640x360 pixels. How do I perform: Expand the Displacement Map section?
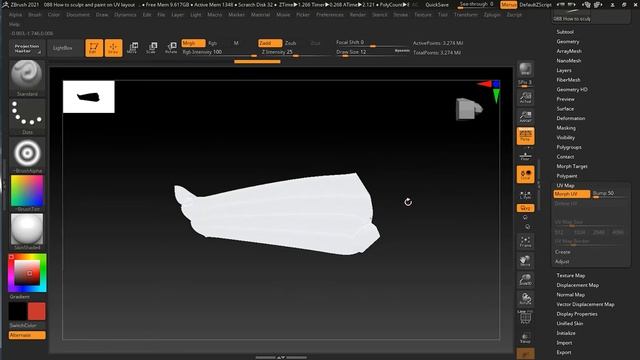coord(578,285)
